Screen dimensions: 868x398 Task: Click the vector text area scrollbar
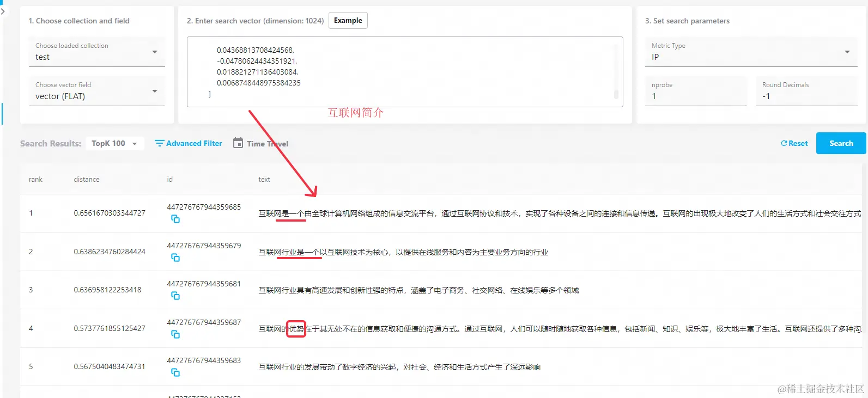(616, 94)
